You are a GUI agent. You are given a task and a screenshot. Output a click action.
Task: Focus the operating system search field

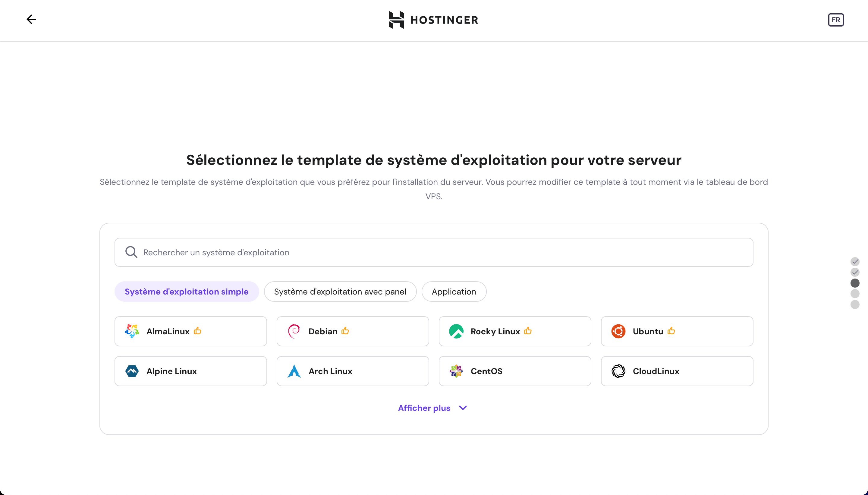click(x=434, y=252)
